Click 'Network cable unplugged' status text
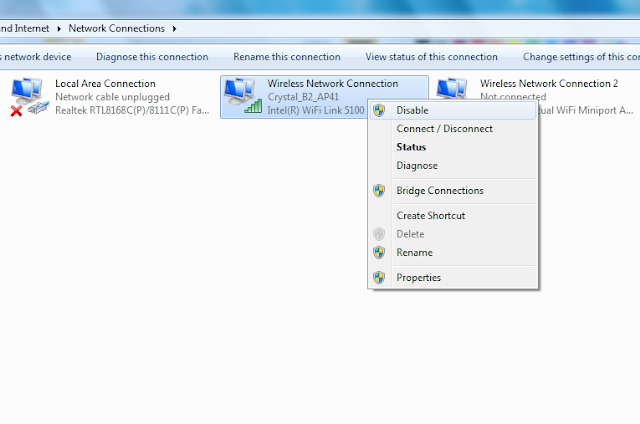 [112, 97]
